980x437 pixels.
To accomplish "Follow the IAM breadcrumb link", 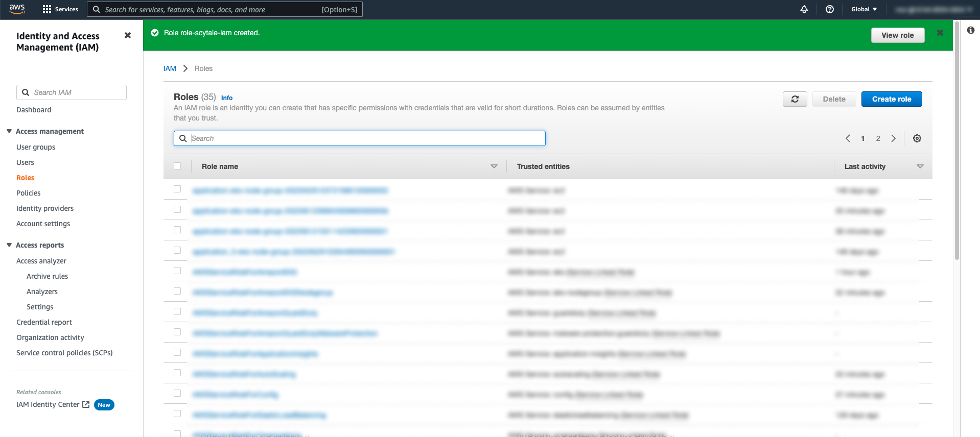I will point(170,68).
